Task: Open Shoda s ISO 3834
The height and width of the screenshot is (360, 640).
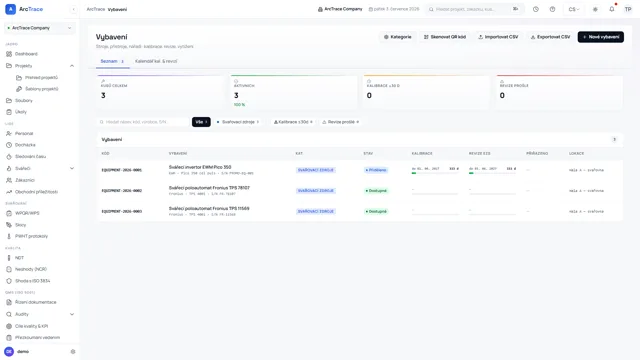Action: [x=32, y=281]
